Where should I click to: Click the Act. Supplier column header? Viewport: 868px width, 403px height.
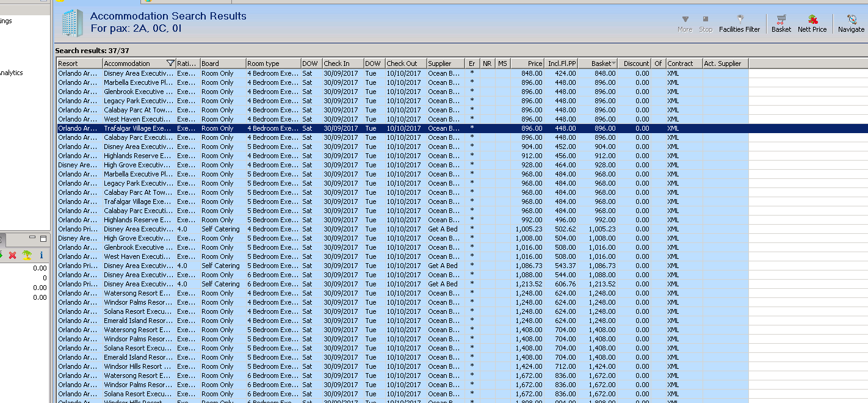[725, 64]
